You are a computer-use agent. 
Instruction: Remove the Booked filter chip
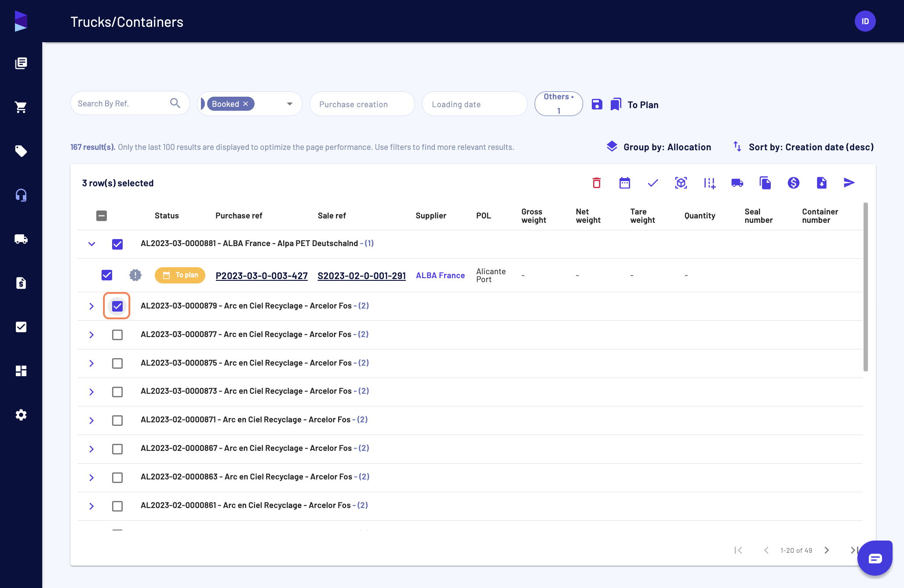(x=246, y=104)
